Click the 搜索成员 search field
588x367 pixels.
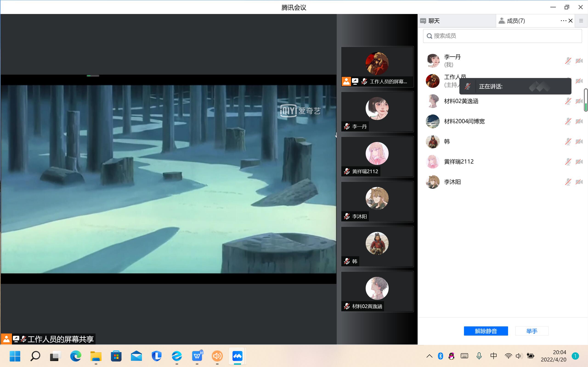502,36
